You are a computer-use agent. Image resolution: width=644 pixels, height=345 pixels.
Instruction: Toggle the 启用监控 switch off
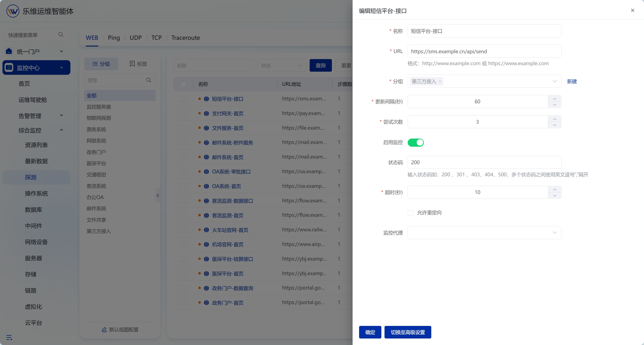[416, 143]
